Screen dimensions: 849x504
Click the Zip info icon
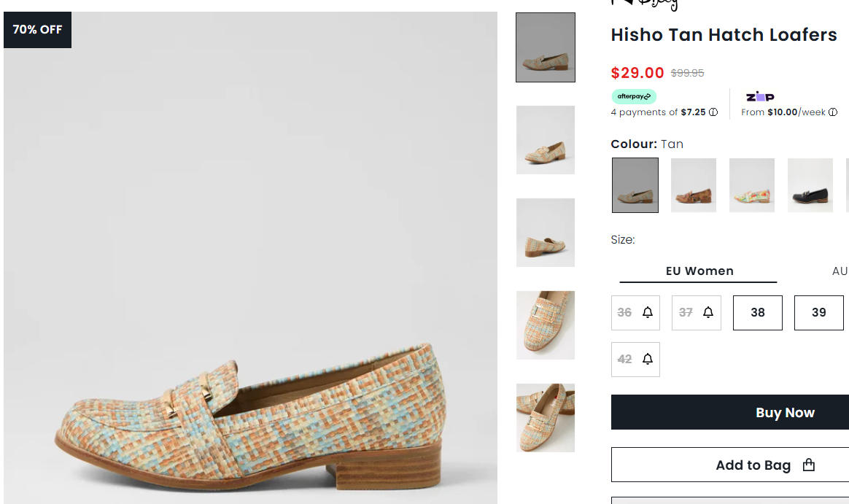point(833,112)
